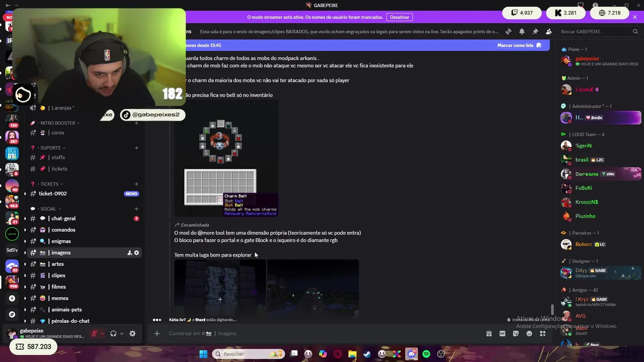
Task: Open the staffs channel
Action: click(x=85, y=157)
